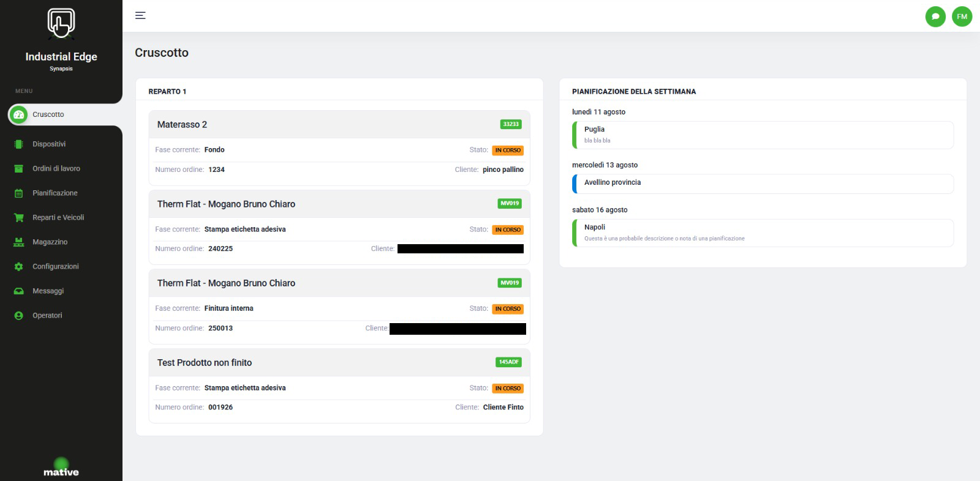The width and height of the screenshot is (980, 481).
Task: Open the Therm Flat card with order 250013
Action: click(x=339, y=307)
